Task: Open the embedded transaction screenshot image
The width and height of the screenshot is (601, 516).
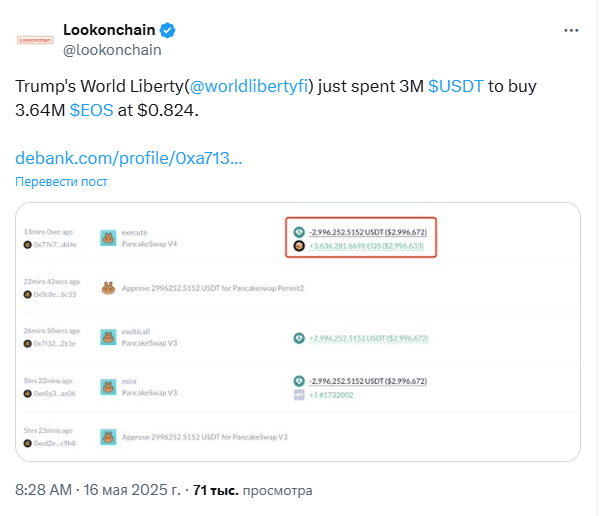Action: tap(298, 332)
